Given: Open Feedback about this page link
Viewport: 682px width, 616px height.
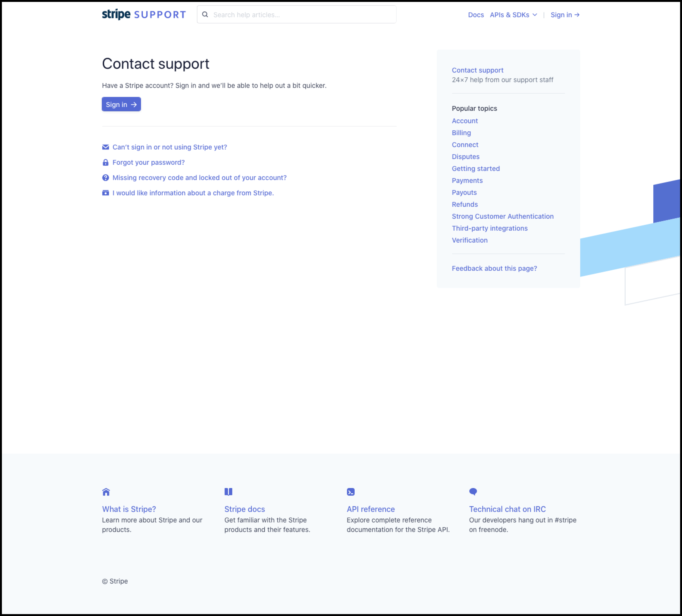Looking at the screenshot, I should click(494, 268).
